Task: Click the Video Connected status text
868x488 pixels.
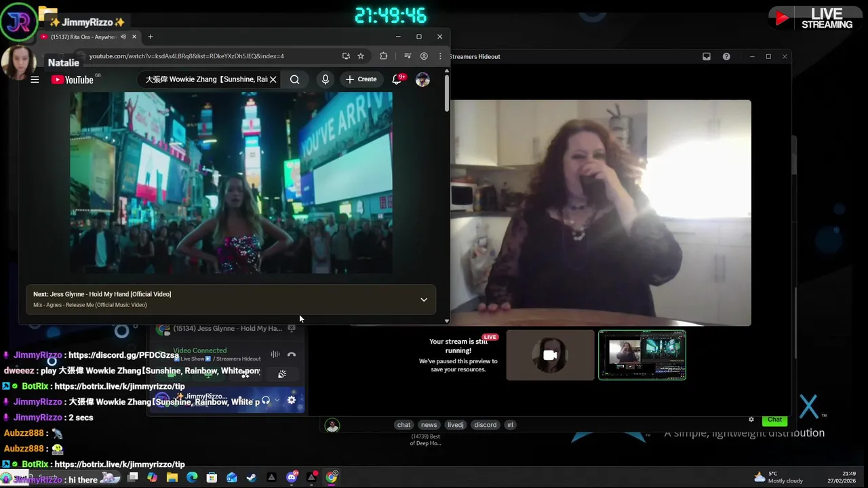Action: 200,350
